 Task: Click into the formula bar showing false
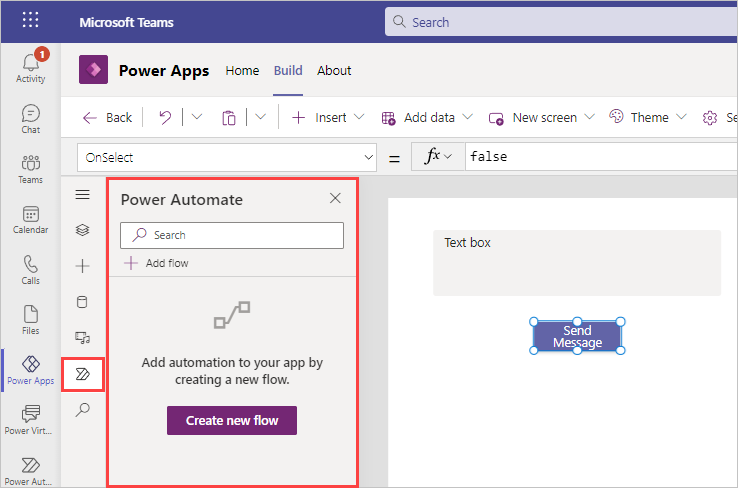[602, 157]
